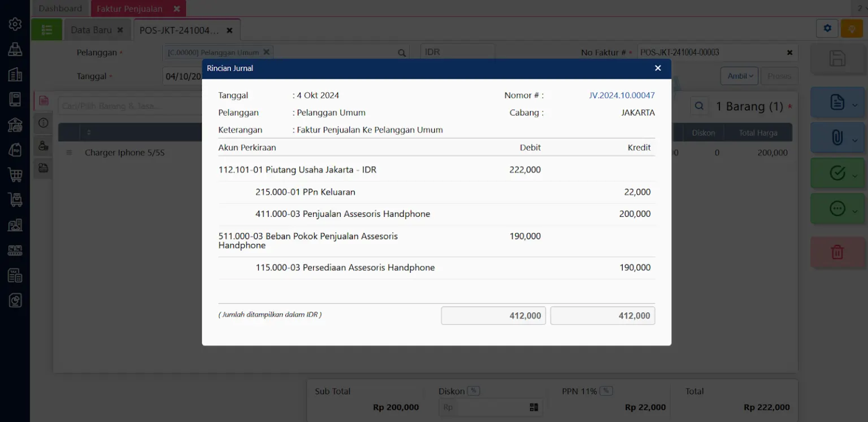The image size is (868, 422).
Task: Click the red trash delete button
Action: [x=837, y=252]
